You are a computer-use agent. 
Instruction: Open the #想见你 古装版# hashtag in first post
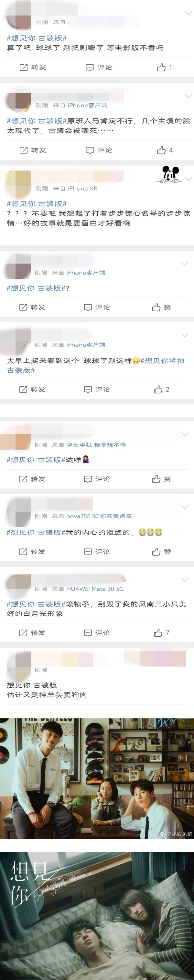[37, 38]
